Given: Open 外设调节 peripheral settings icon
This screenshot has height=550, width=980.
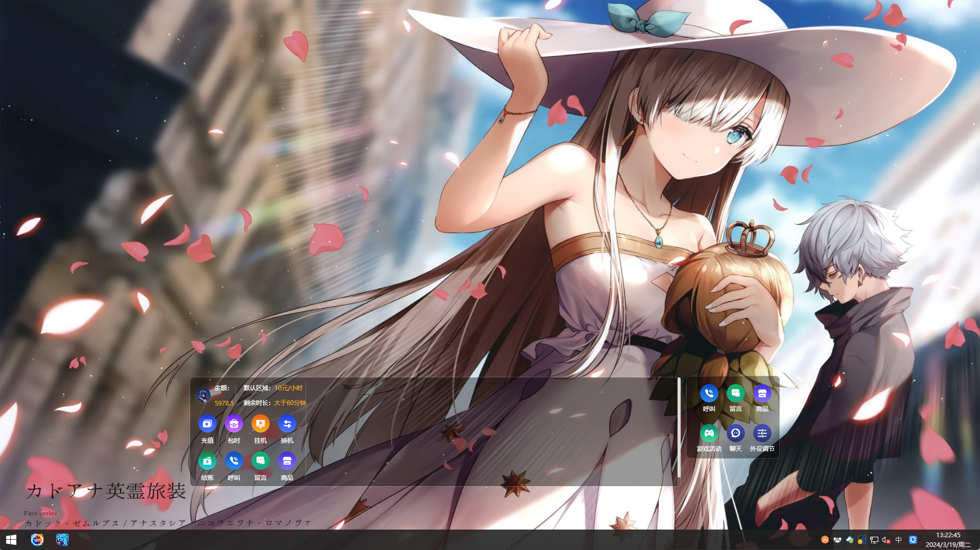Looking at the screenshot, I should (762, 434).
